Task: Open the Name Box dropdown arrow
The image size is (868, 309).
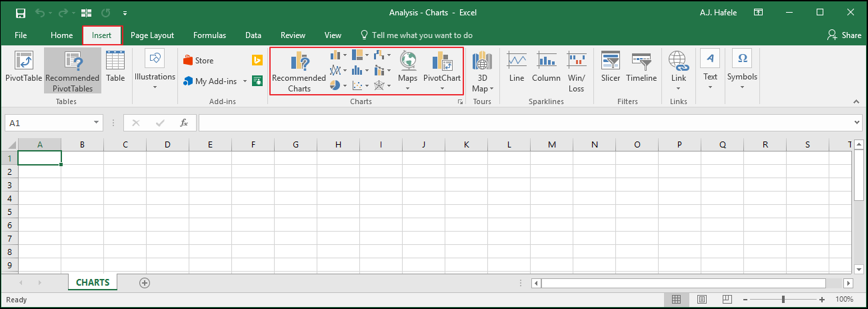Action: [x=97, y=123]
